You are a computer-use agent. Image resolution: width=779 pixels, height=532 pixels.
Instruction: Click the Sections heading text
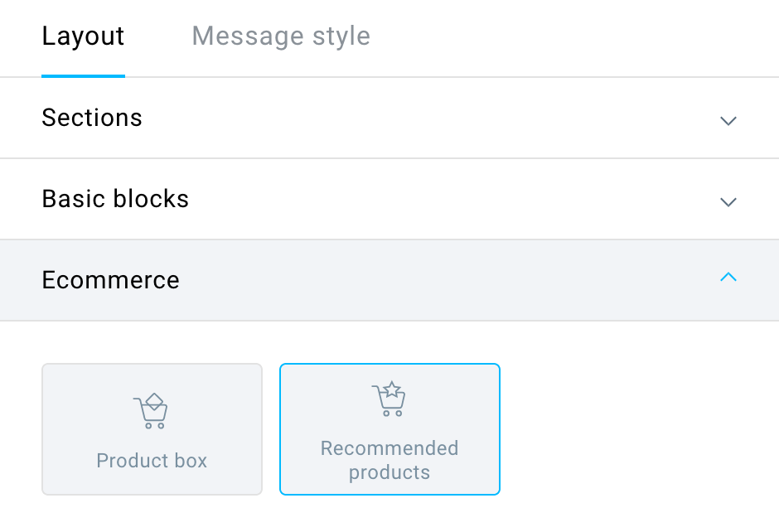92,118
